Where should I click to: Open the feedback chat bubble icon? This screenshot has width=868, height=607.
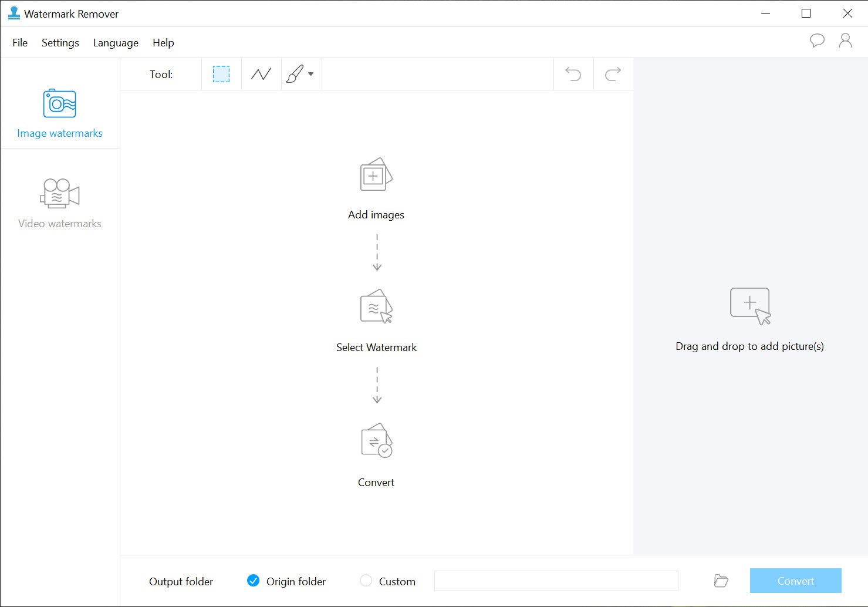(817, 41)
